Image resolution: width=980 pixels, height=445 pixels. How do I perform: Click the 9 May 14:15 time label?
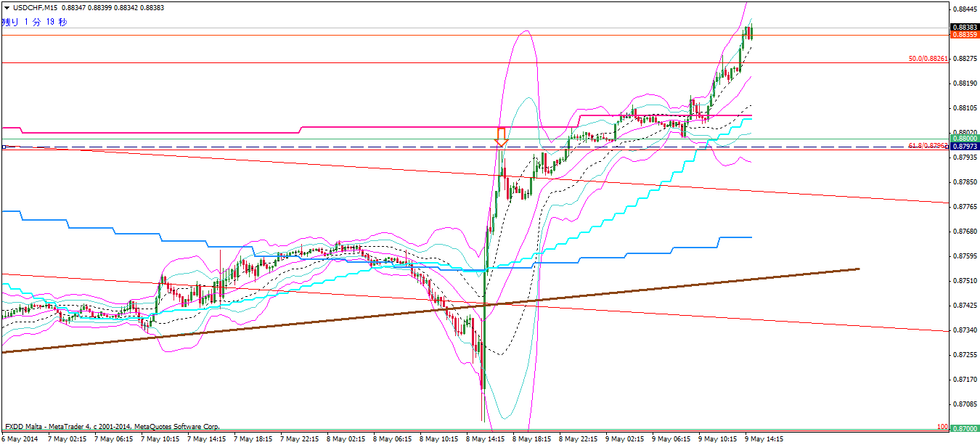point(765,439)
